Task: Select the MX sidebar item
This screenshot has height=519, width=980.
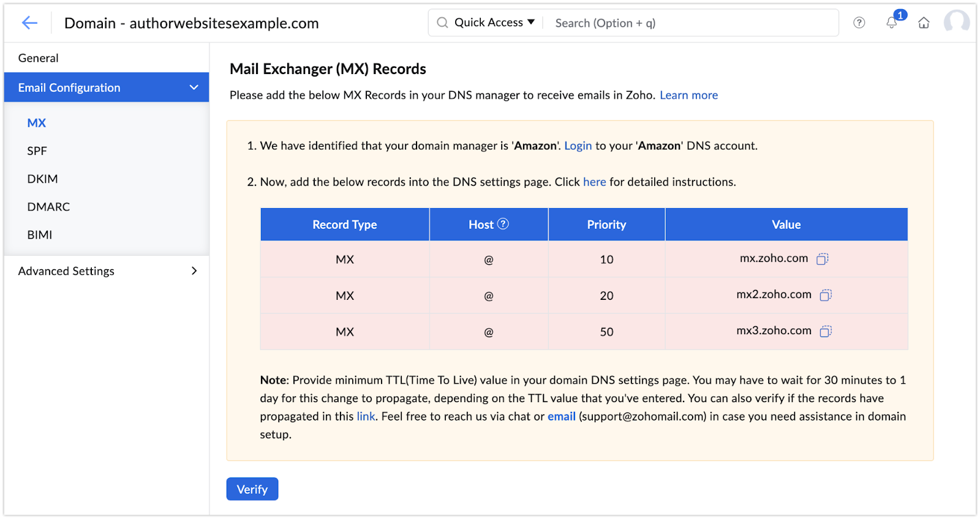Action: pos(37,123)
